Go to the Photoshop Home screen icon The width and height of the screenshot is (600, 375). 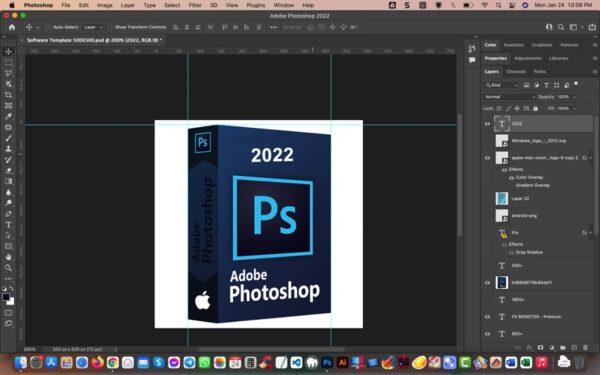(x=12, y=27)
